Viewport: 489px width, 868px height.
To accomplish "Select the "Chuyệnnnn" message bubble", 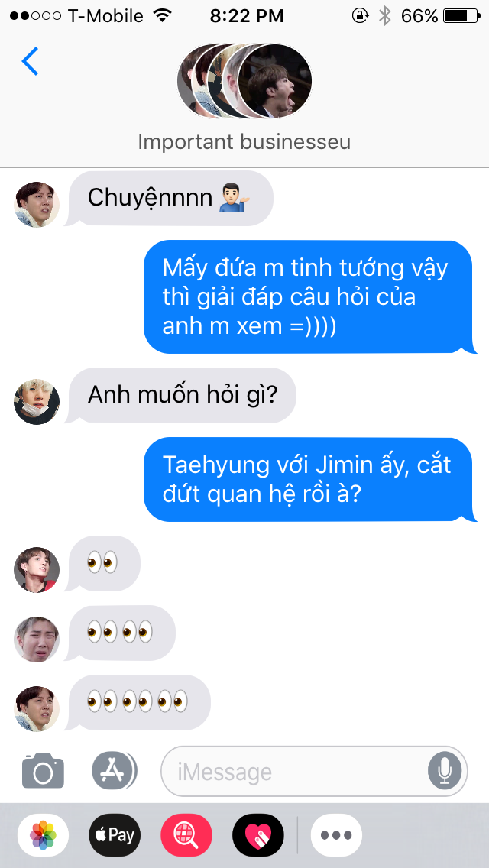I will 169,198.
